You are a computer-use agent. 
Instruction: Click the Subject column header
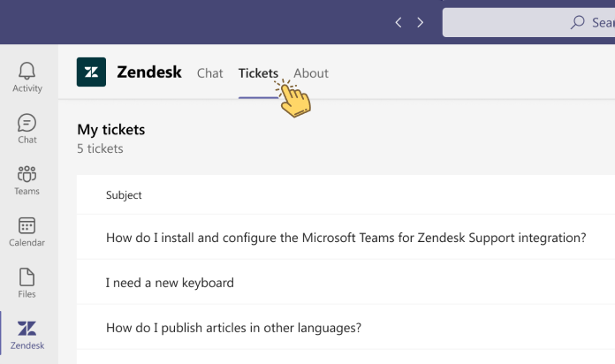[x=124, y=195]
